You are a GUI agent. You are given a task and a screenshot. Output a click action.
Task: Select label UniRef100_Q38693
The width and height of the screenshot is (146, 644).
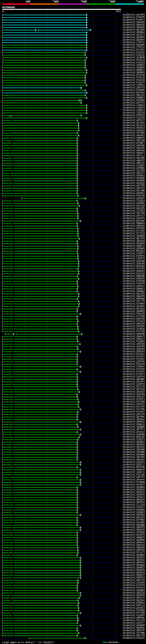click(x=134, y=65)
